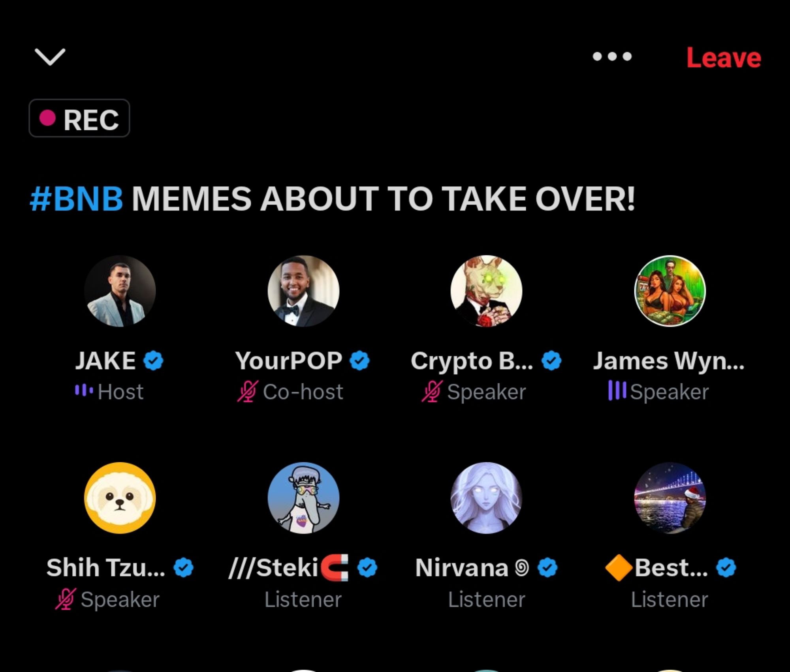Select the Crypto B... speaker name
790x672 pixels.
[472, 361]
